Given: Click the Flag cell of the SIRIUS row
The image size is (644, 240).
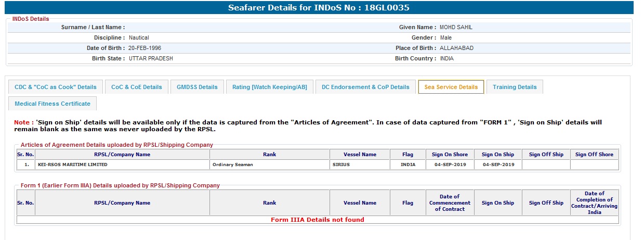Looking at the screenshot, I should pos(408,165).
